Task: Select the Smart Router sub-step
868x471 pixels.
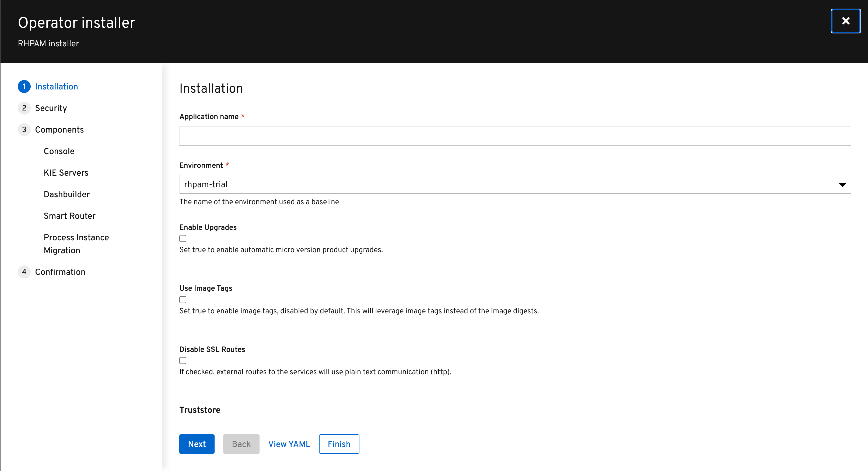Action: [70, 216]
